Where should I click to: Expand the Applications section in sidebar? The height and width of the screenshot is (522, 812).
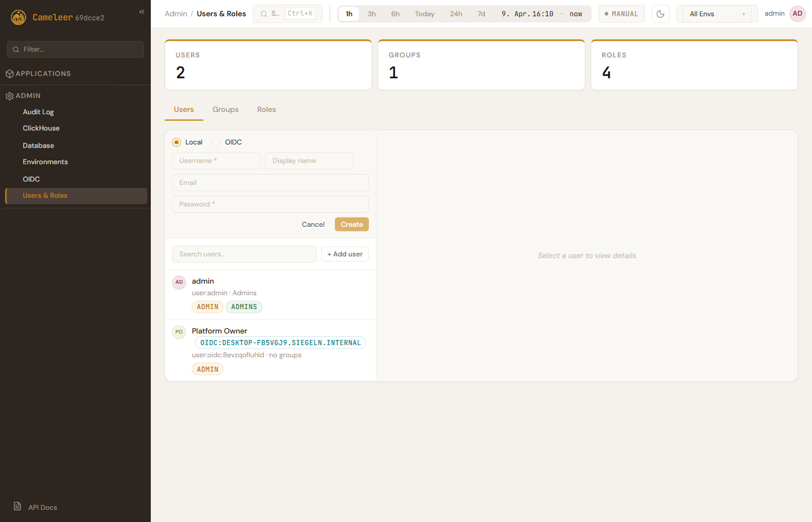[x=43, y=74]
